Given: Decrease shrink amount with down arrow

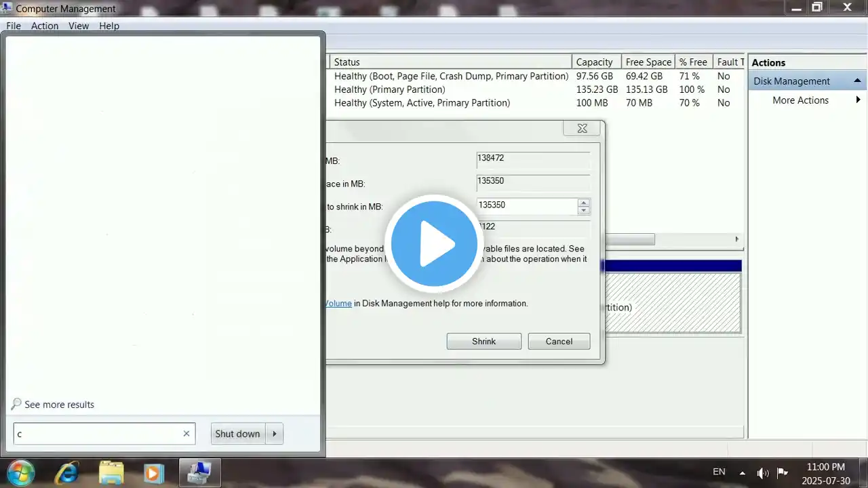Looking at the screenshot, I should (583, 210).
